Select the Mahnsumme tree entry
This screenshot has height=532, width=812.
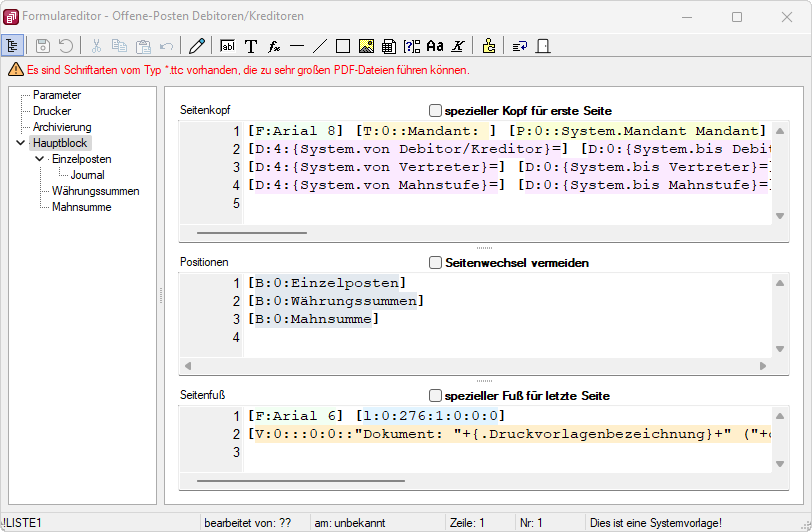coord(81,207)
